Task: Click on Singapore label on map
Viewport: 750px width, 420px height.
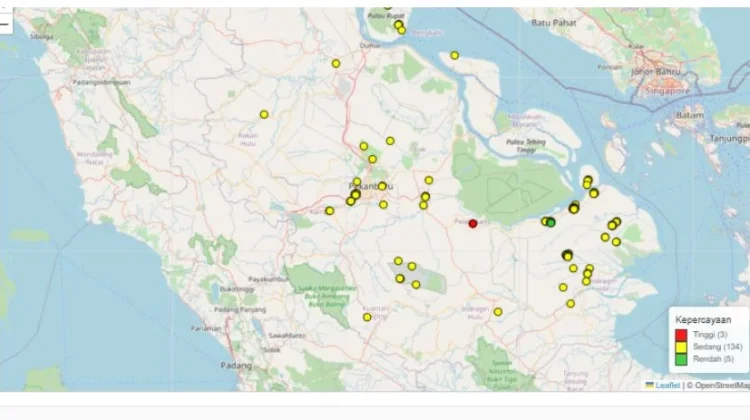Action: (668, 90)
